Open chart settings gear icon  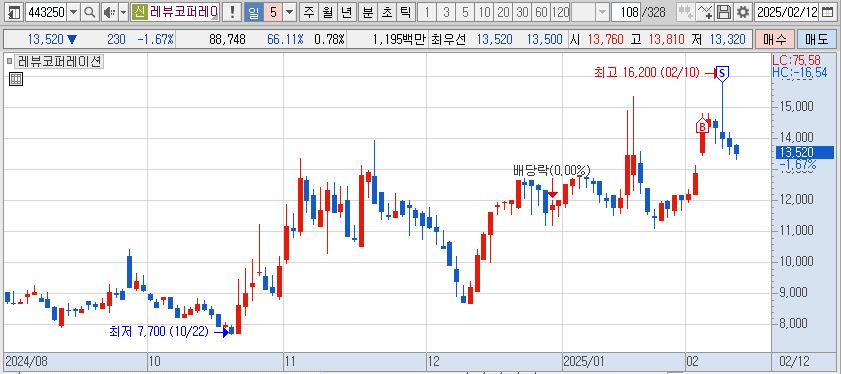(x=743, y=12)
